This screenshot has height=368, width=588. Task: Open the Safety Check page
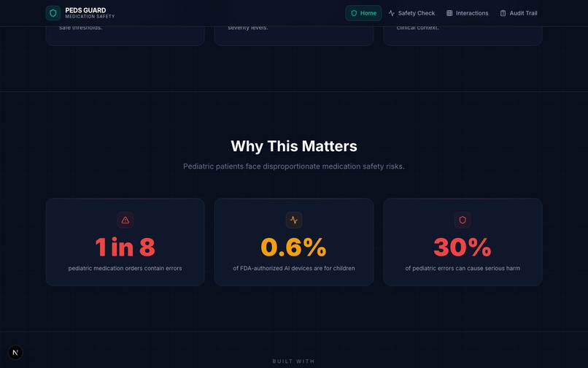(411, 13)
